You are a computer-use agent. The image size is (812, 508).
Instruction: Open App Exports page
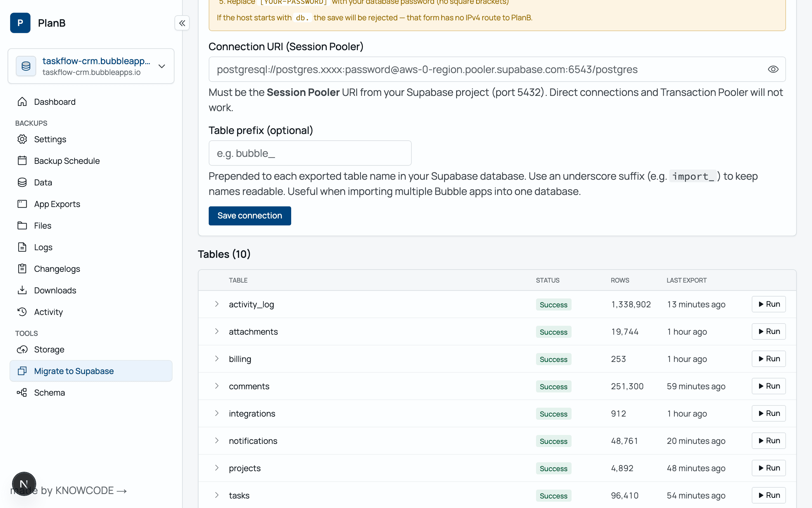pos(91,204)
